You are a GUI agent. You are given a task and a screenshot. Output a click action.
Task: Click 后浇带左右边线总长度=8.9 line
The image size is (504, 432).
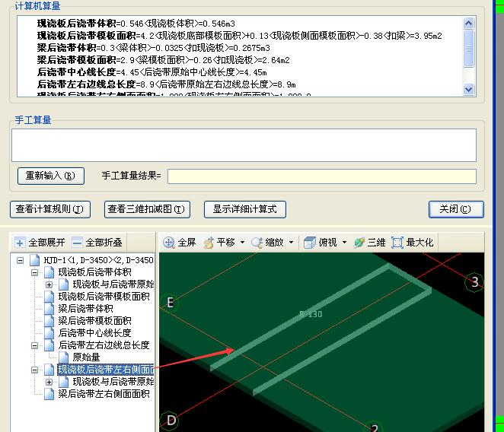166,84
